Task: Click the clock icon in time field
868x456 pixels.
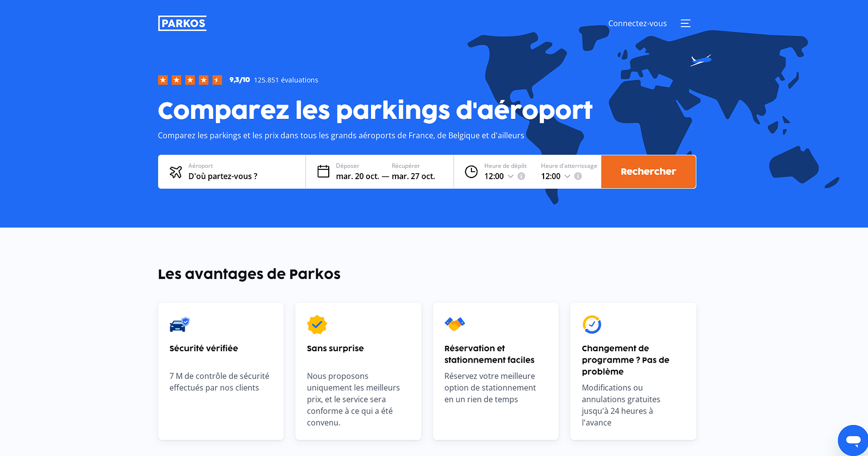Action: tap(471, 172)
